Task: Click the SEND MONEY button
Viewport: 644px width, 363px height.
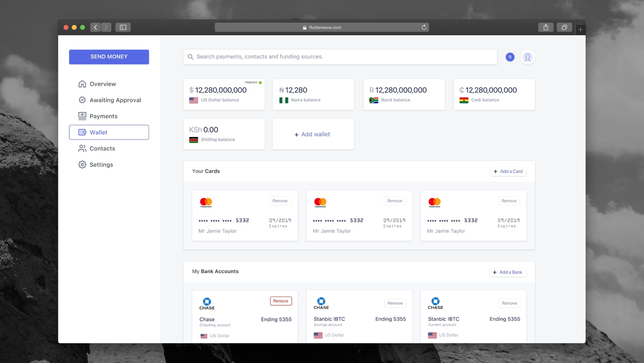Action: point(109,57)
